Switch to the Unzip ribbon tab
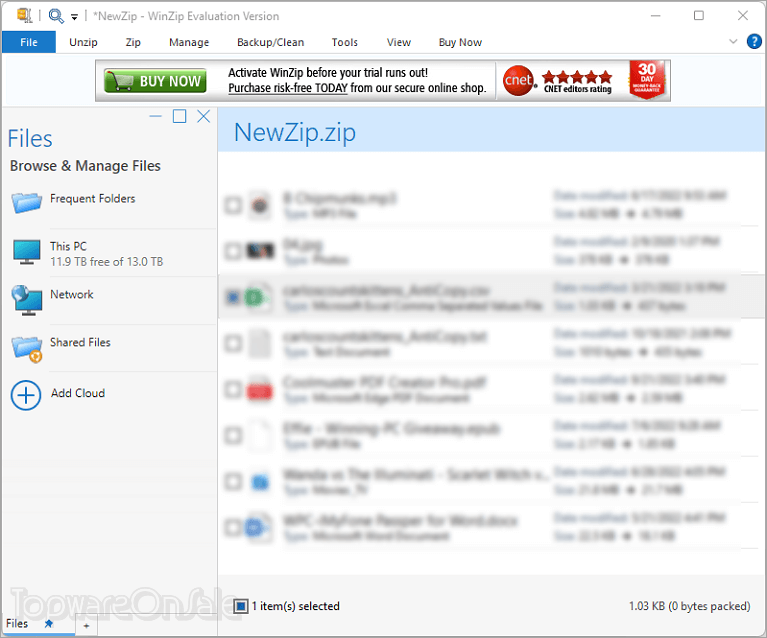Viewport: 767px width, 638px height. [83, 42]
